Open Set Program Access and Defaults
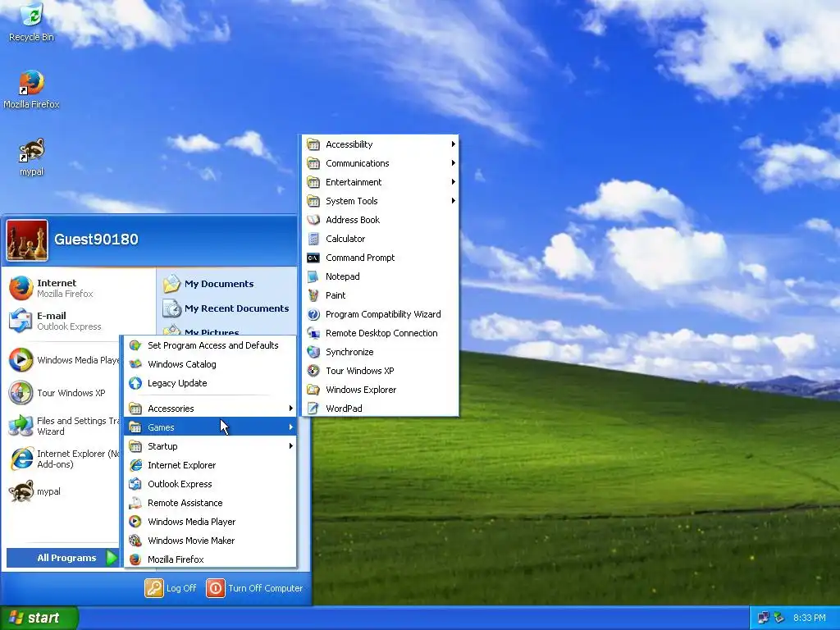Viewport: 840px width, 630px height. tap(210, 345)
